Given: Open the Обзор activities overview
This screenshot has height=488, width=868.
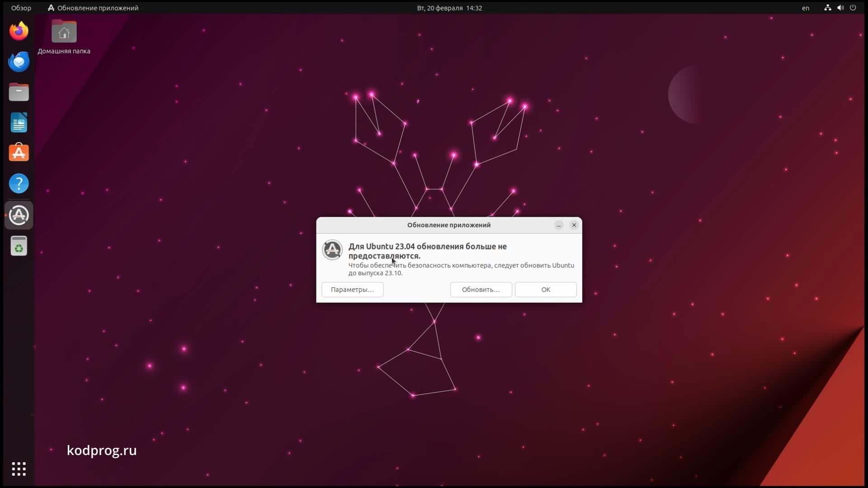Looking at the screenshot, I should pos(21,8).
